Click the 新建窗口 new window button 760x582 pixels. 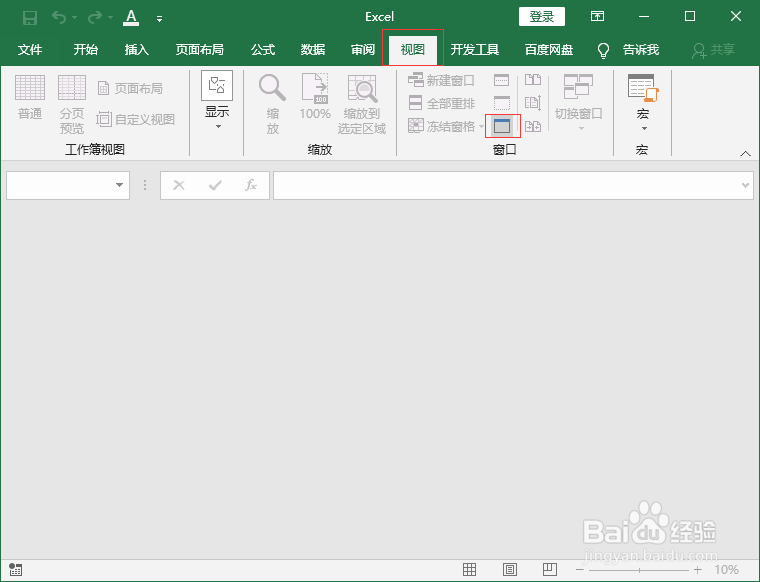(441, 80)
